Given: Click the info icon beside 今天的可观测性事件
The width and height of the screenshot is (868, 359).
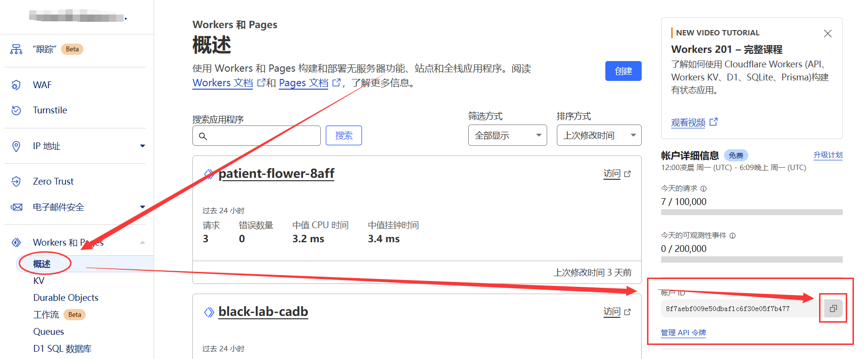Looking at the screenshot, I should (x=732, y=235).
